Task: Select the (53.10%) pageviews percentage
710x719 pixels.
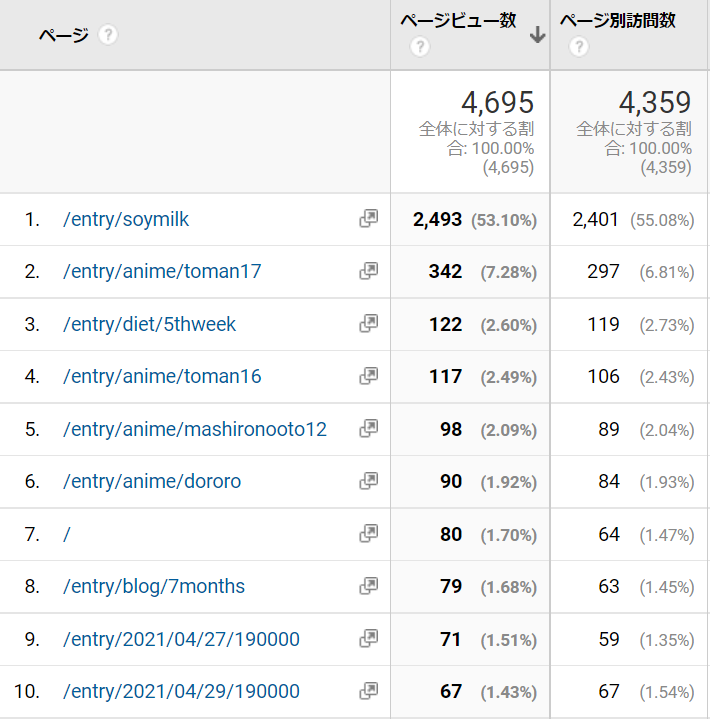Action: click(x=504, y=221)
